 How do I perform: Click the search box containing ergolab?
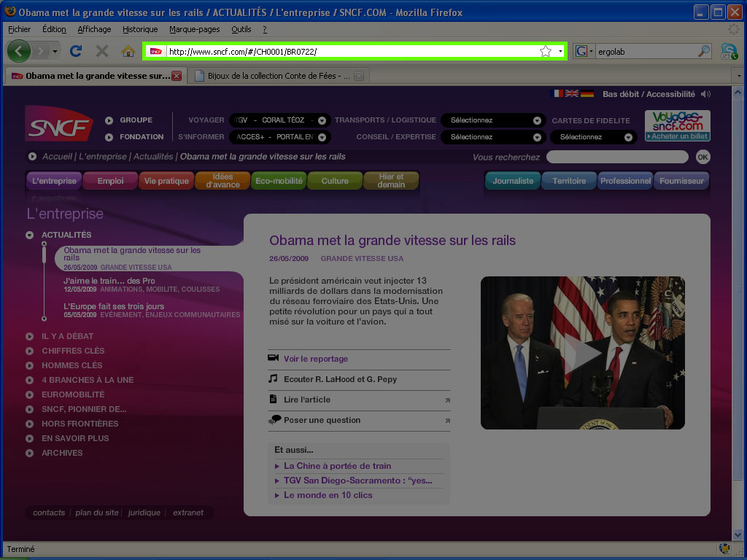646,52
